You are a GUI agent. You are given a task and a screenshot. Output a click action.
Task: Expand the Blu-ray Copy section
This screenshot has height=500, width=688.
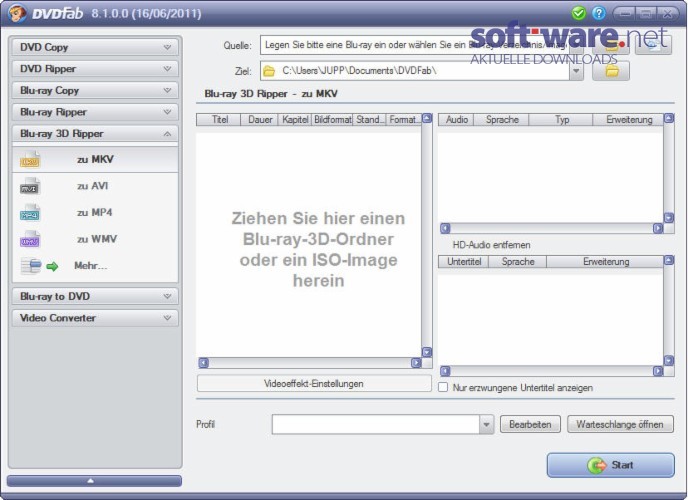click(95, 90)
